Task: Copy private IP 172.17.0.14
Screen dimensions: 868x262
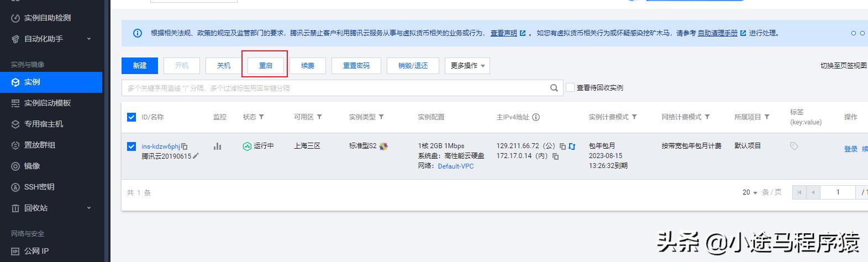Action: coord(556,156)
